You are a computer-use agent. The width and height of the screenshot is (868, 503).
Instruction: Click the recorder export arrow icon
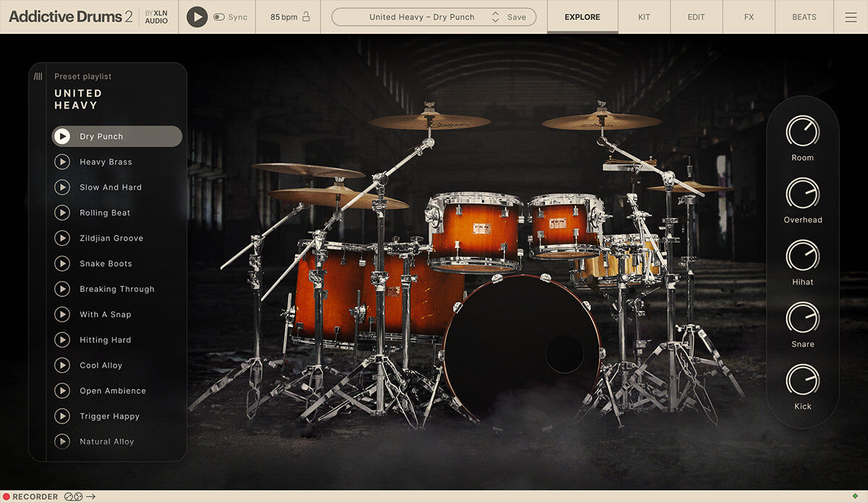[x=90, y=496]
